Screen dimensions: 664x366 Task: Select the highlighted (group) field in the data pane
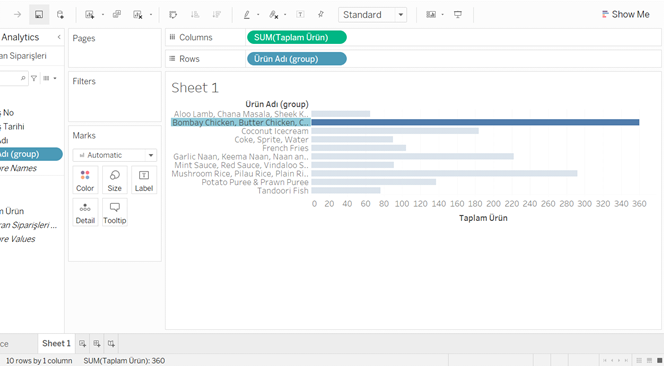30,154
